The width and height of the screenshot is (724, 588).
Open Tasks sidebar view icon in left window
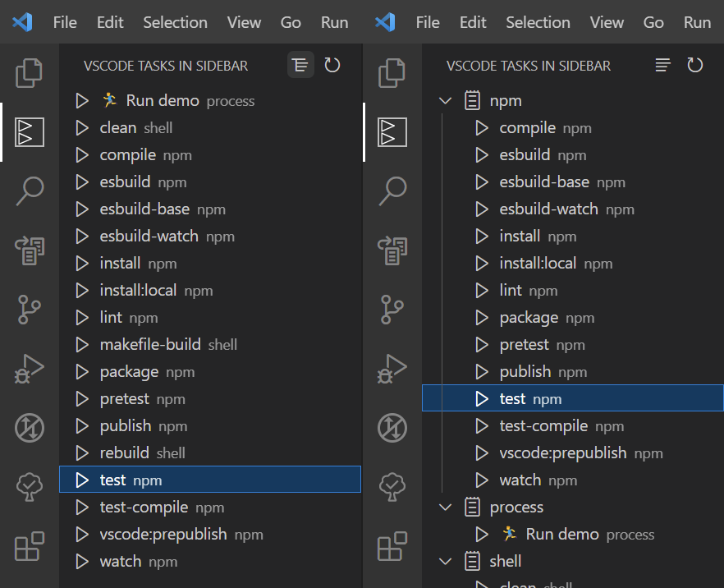click(x=29, y=132)
